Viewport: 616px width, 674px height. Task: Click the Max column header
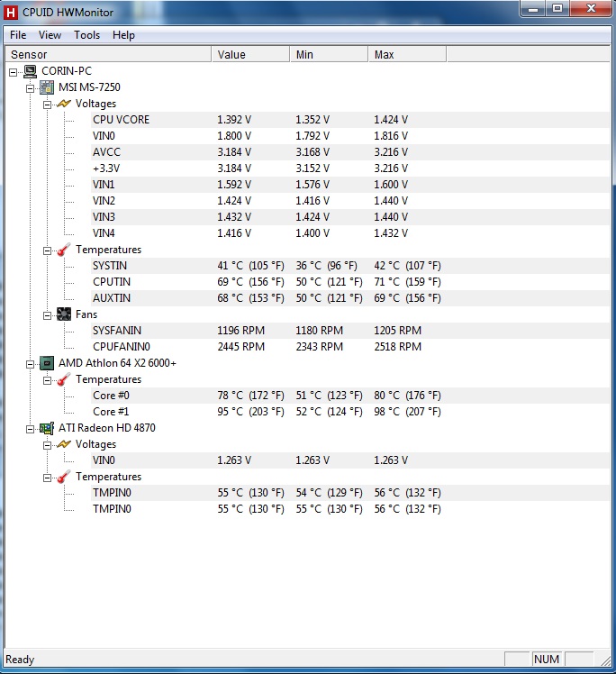407,55
